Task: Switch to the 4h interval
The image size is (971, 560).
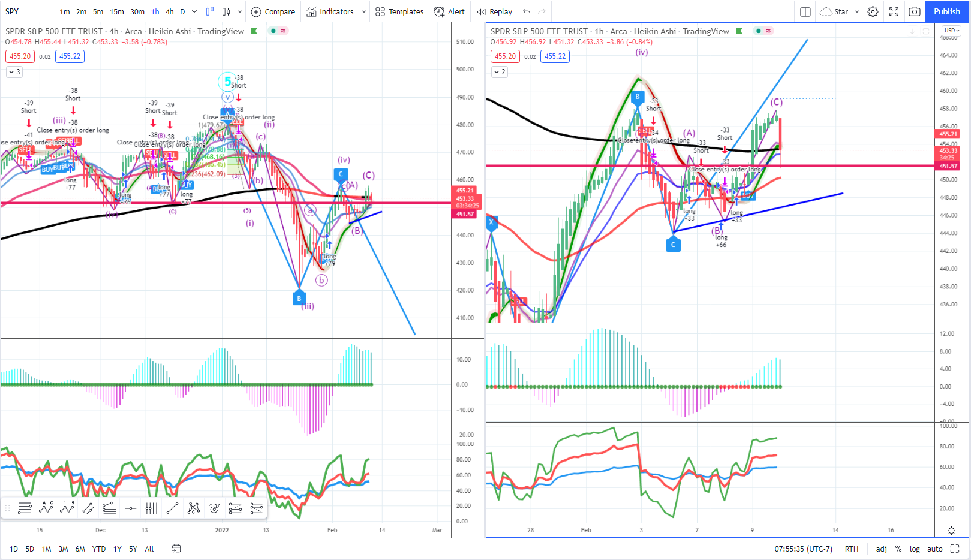Action: [170, 11]
